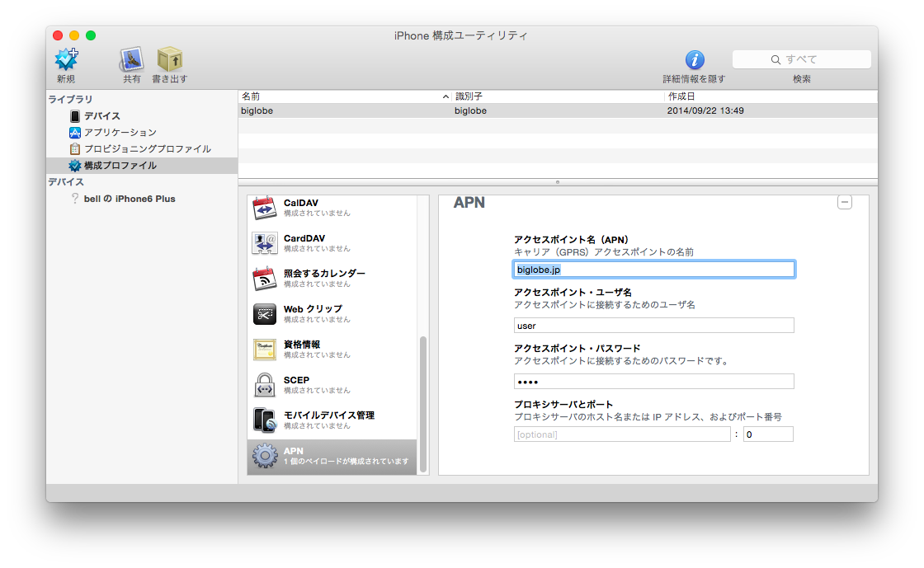924x568 pixels.
Task: Click the proxy server host [optional] field
Action: pyautogui.click(x=622, y=434)
